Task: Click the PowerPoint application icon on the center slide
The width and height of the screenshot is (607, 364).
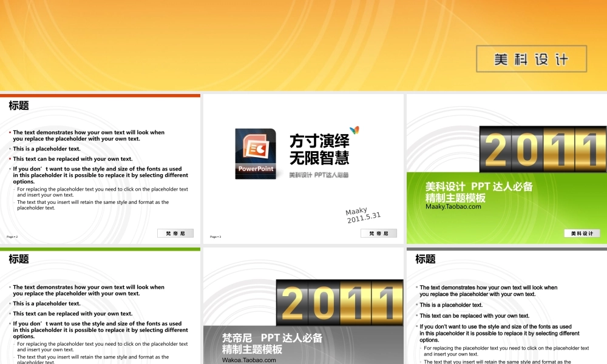Action: click(x=257, y=153)
